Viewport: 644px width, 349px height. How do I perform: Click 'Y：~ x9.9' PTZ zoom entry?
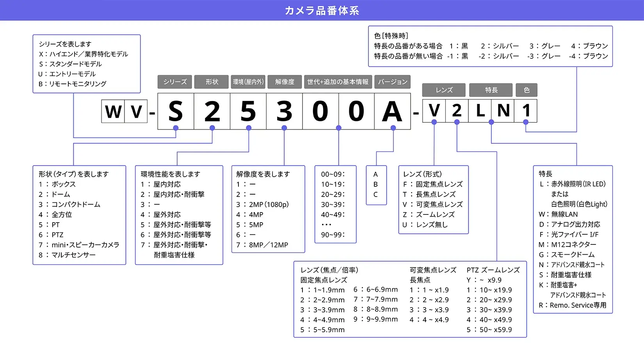point(484,280)
